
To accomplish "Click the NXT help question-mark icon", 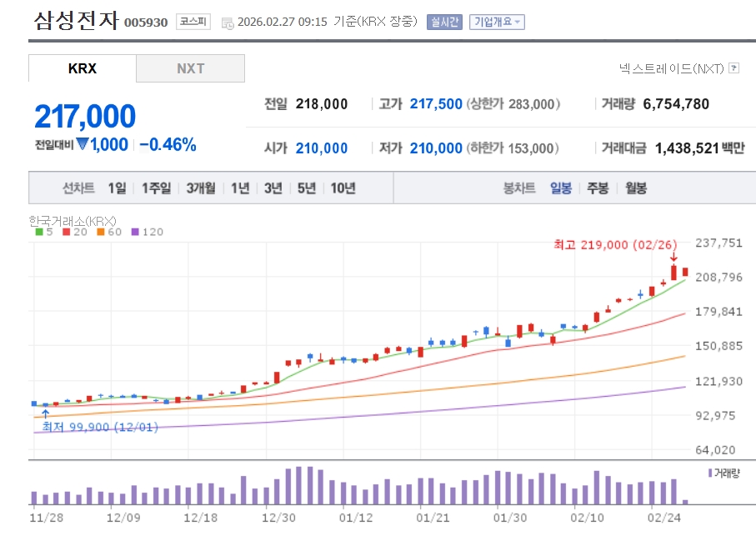I will [x=733, y=68].
